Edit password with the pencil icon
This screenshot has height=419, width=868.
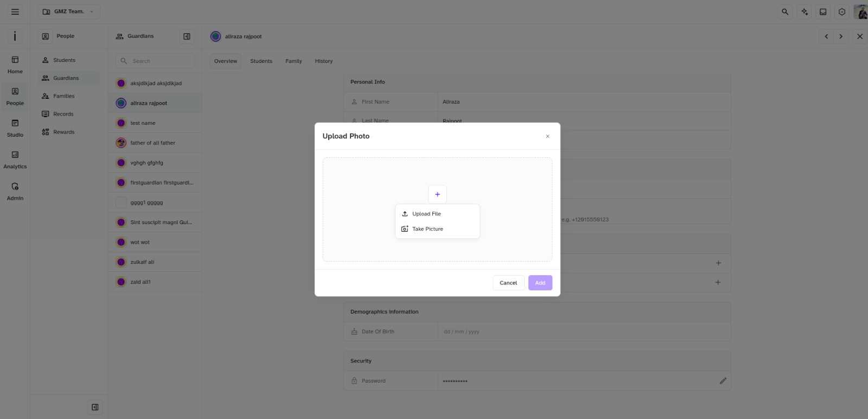pyautogui.click(x=723, y=381)
